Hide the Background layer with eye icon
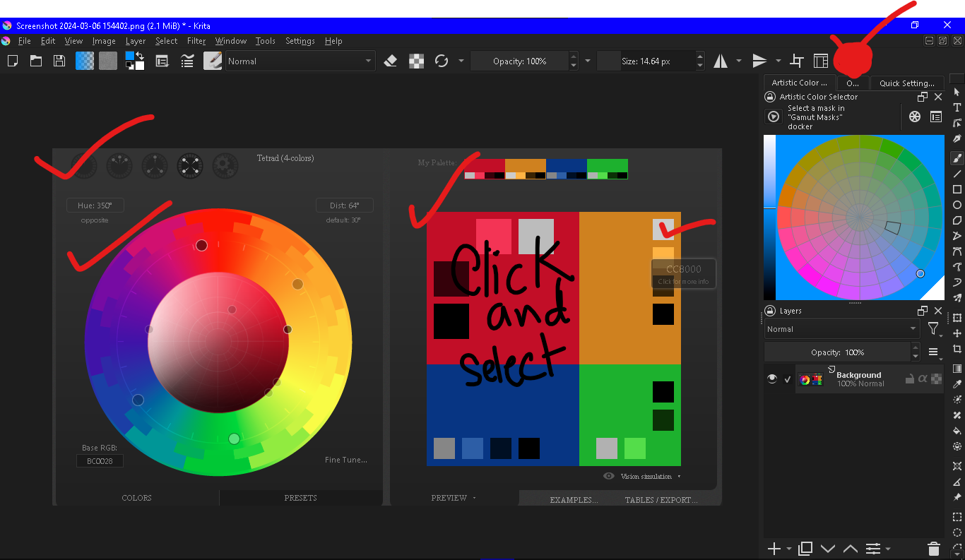Image resolution: width=965 pixels, height=560 pixels. pyautogui.click(x=772, y=379)
